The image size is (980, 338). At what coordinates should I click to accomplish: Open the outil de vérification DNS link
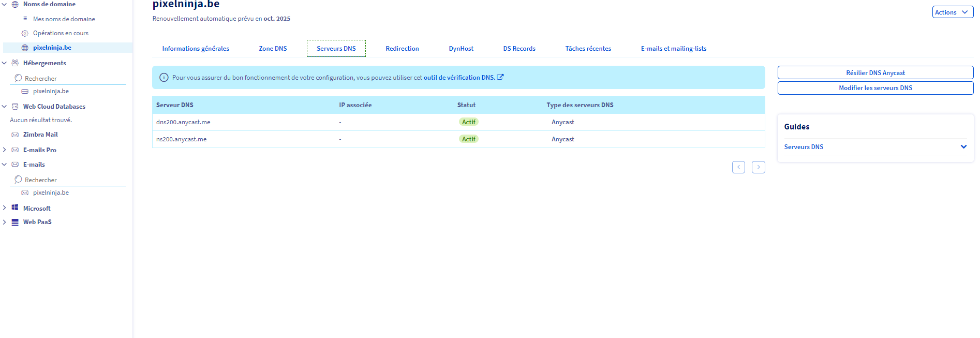(459, 78)
